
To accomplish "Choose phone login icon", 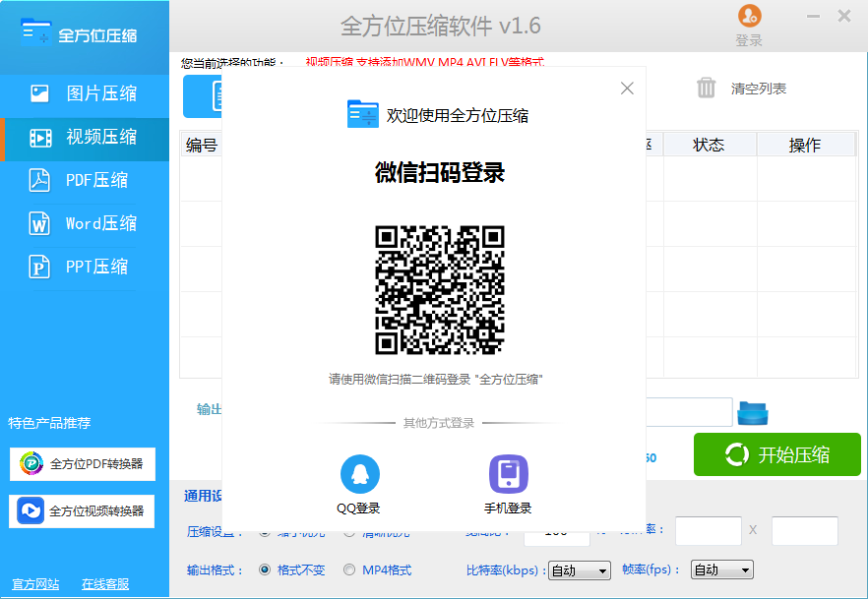I will pos(508,474).
